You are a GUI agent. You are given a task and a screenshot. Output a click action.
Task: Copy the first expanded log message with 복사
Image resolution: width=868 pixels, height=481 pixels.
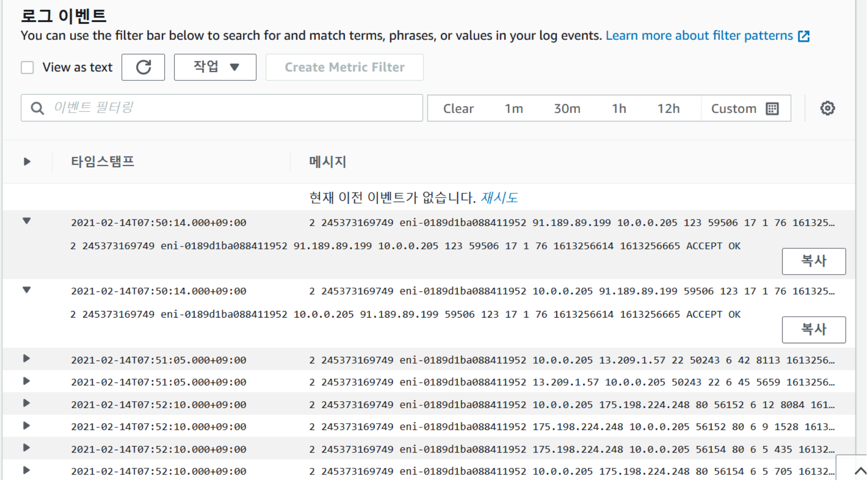coord(814,261)
